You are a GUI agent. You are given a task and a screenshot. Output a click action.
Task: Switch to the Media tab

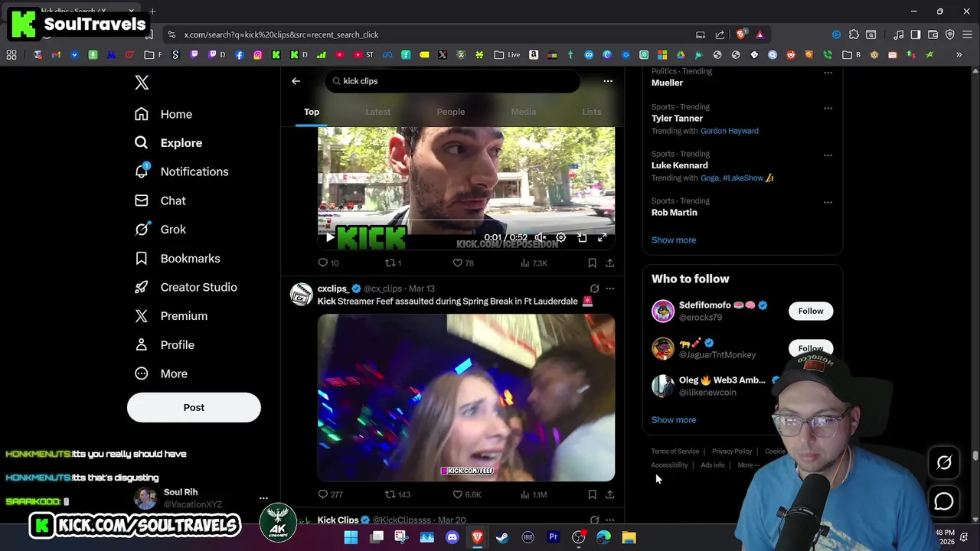[524, 112]
